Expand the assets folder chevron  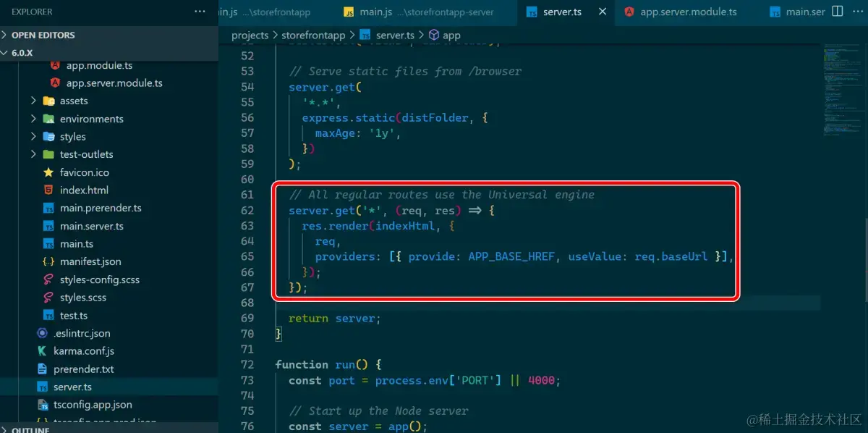coord(33,101)
